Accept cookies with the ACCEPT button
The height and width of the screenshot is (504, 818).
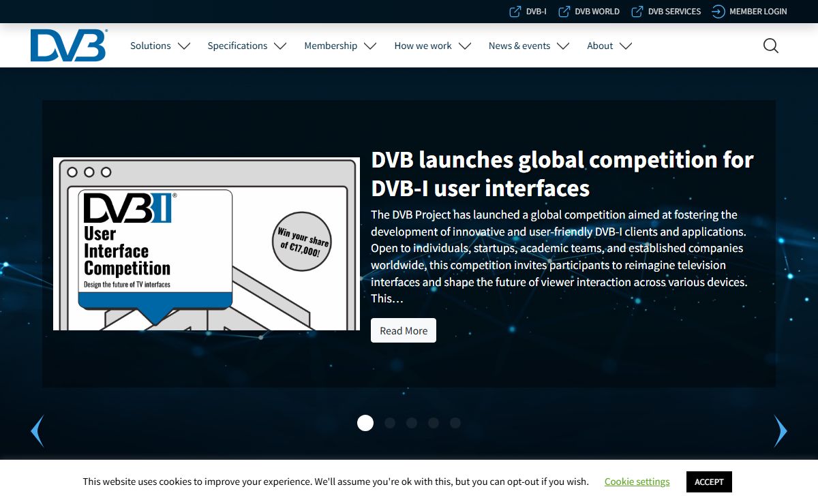[x=709, y=482]
